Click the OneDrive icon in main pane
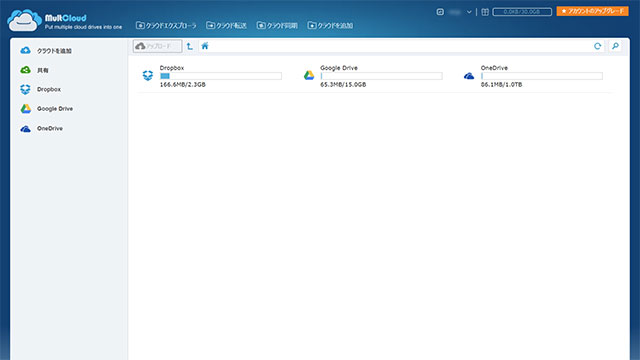 pyautogui.click(x=469, y=76)
